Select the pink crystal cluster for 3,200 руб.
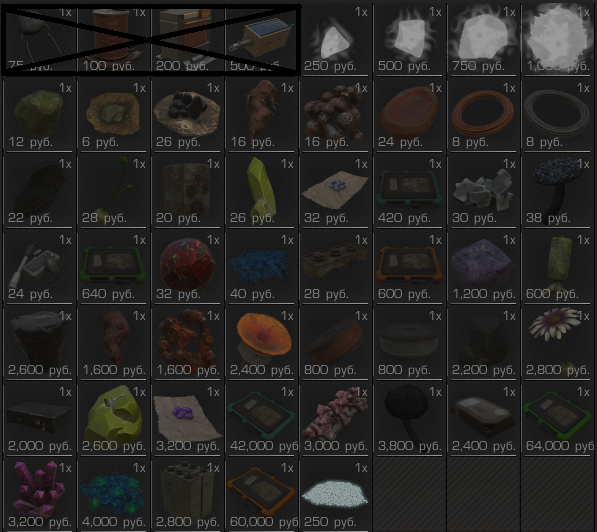This screenshot has width=597, height=532. (40, 495)
